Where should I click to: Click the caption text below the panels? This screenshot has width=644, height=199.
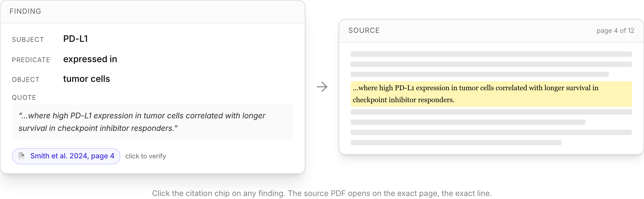coord(322,193)
